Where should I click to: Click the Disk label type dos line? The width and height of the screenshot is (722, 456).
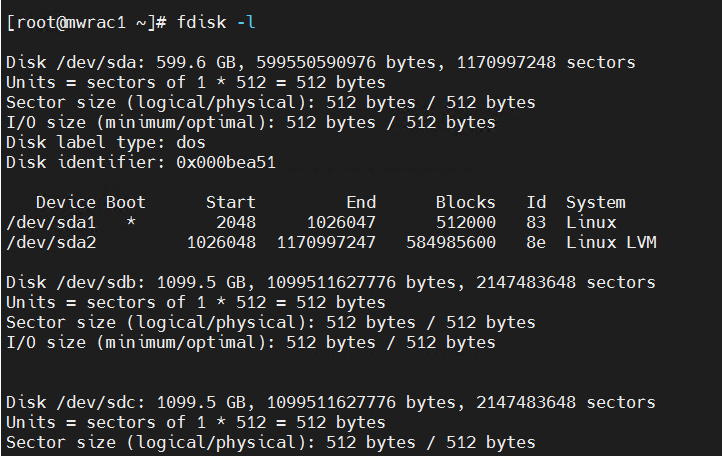coord(105,142)
